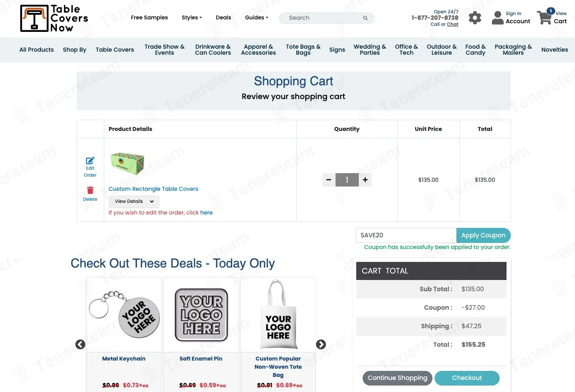Show next deals with right arrow
This screenshot has width=575, height=392.
[x=321, y=345]
